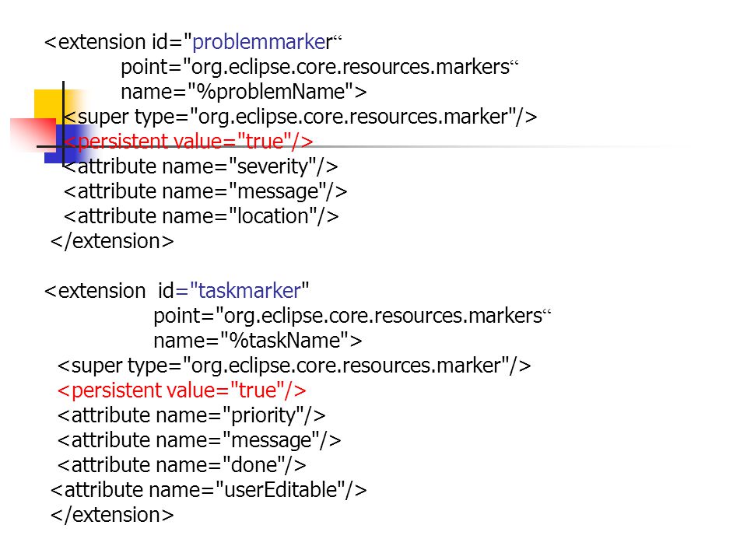Click the name="%problemName" line
Screen dimensions: 747x560
click(x=244, y=92)
